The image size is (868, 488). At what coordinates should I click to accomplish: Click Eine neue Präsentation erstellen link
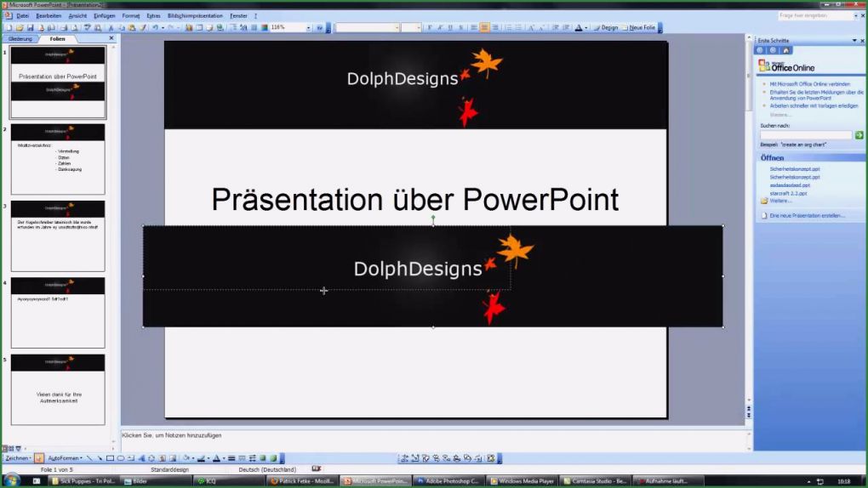807,215
